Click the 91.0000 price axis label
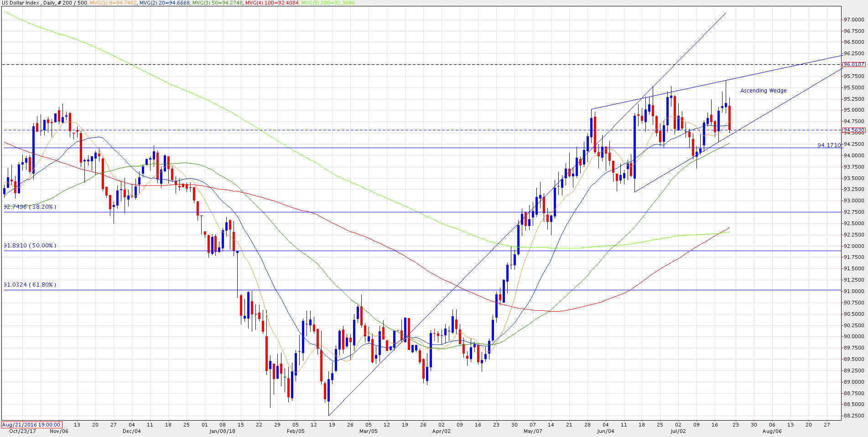 click(854, 291)
